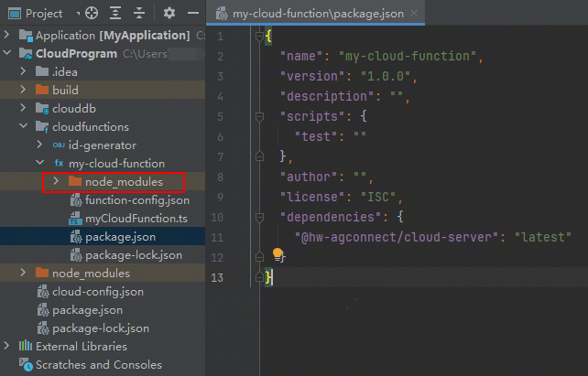Click the yellow lightbulb intention icon
Image resolution: width=588 pixels, height=376 pixels.
278,254
